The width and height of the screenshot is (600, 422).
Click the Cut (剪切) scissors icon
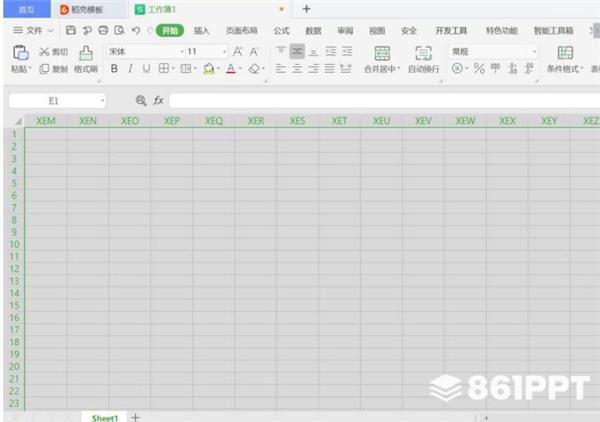[x=44, y=51]
